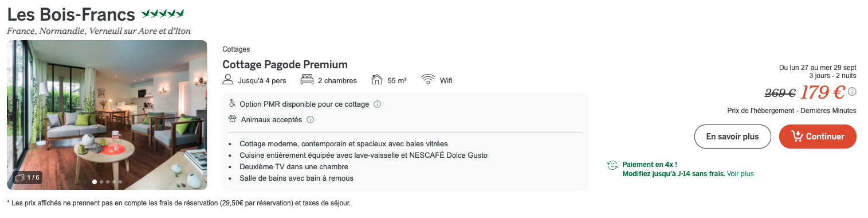Image resolution: width=868 pixels, height=218 pixels.
Task: Click the green smiley payment icon
Action: point(612,165)
